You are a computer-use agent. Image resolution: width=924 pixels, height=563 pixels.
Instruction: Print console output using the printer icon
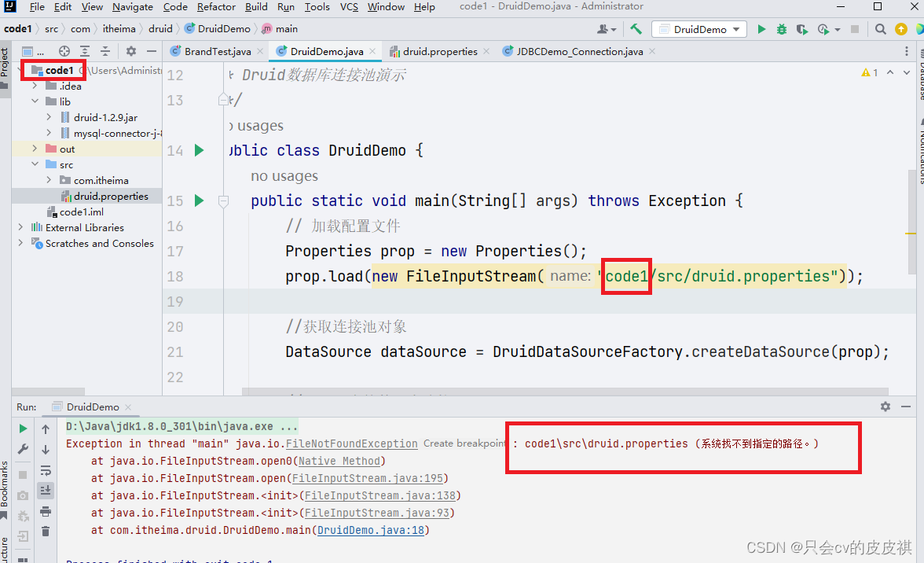pyautogui.click(x=46, y=510)
